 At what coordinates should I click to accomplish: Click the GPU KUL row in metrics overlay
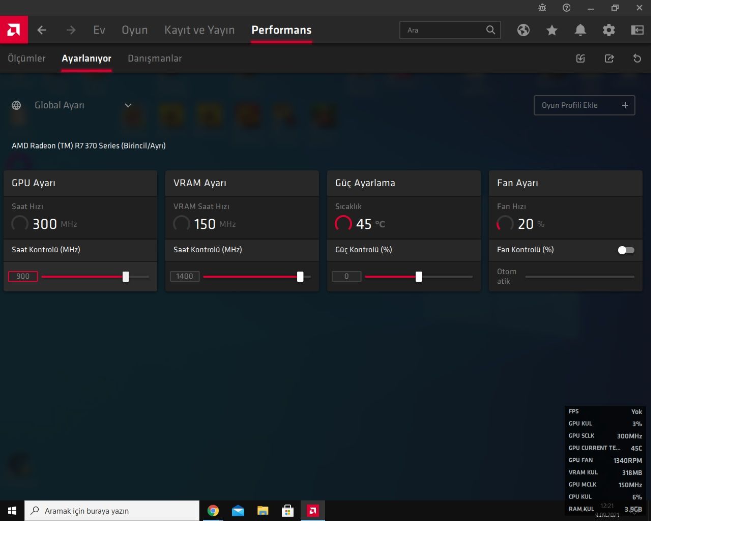[x=605, y=424]
